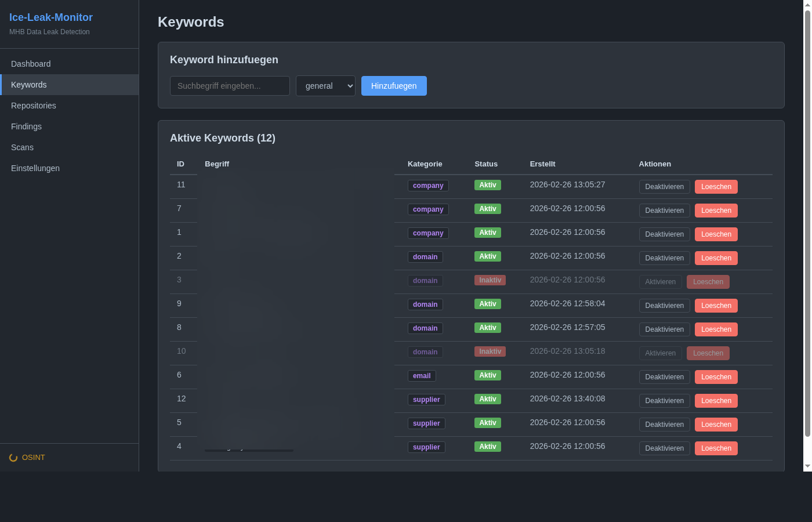812x522 pixels.
Task: Deactivate supplier keyword ID 5
Action: point(665,425)
